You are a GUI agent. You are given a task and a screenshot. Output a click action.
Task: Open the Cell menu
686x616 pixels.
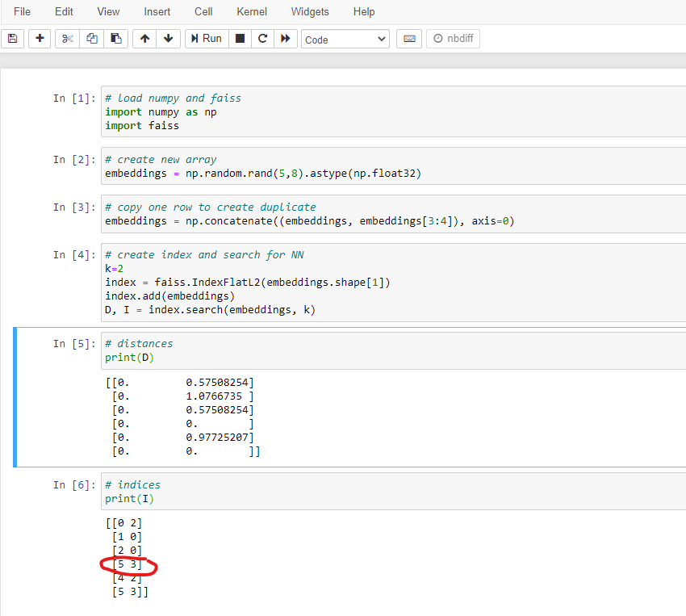point(203,12)
